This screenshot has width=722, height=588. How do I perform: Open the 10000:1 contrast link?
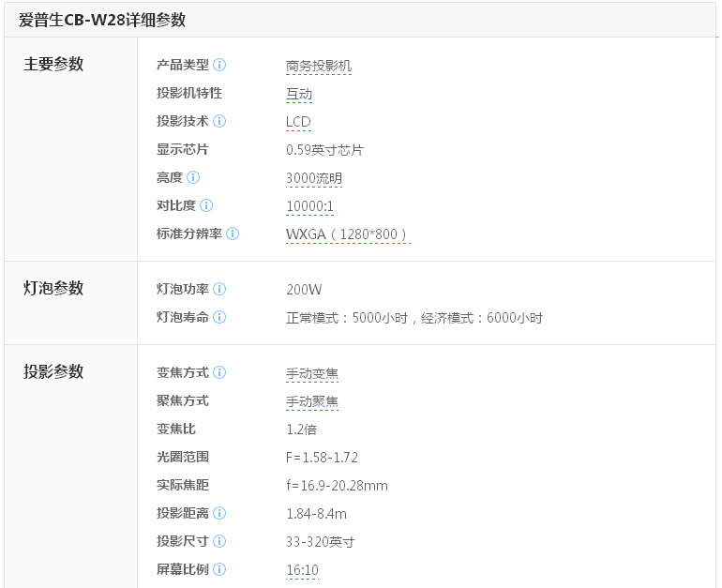coord(309,206)
